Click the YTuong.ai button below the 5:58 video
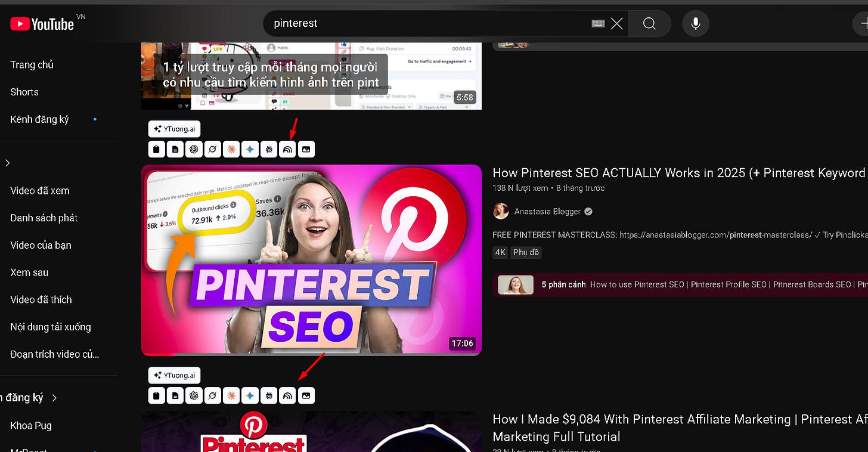The width and height of the screenshot is (868, 452). tap(174, 129)
